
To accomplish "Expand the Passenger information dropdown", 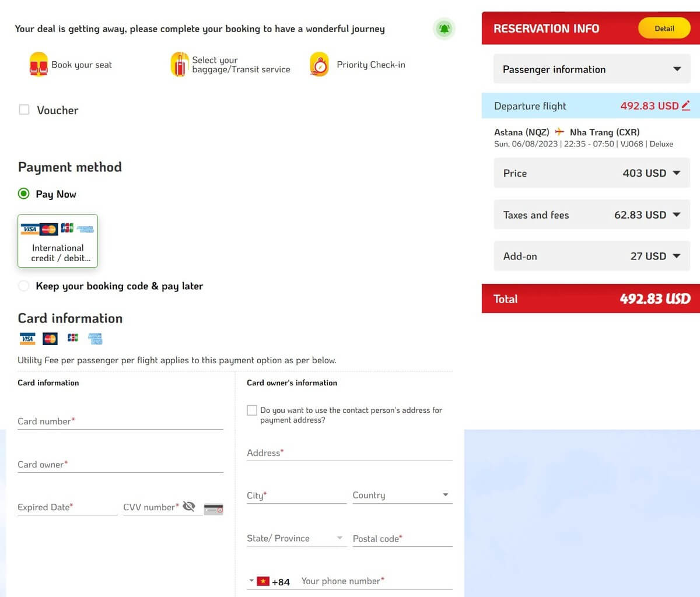I will tap(591, 69).
